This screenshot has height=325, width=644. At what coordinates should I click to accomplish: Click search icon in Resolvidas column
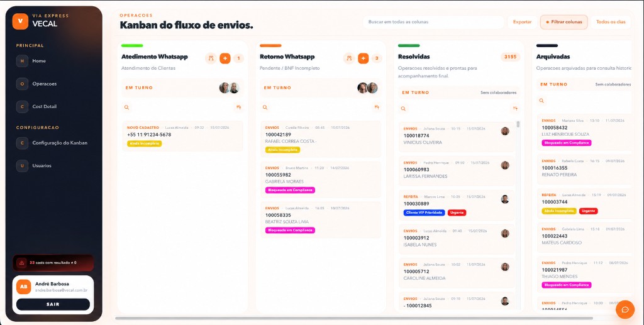point(403,109)
